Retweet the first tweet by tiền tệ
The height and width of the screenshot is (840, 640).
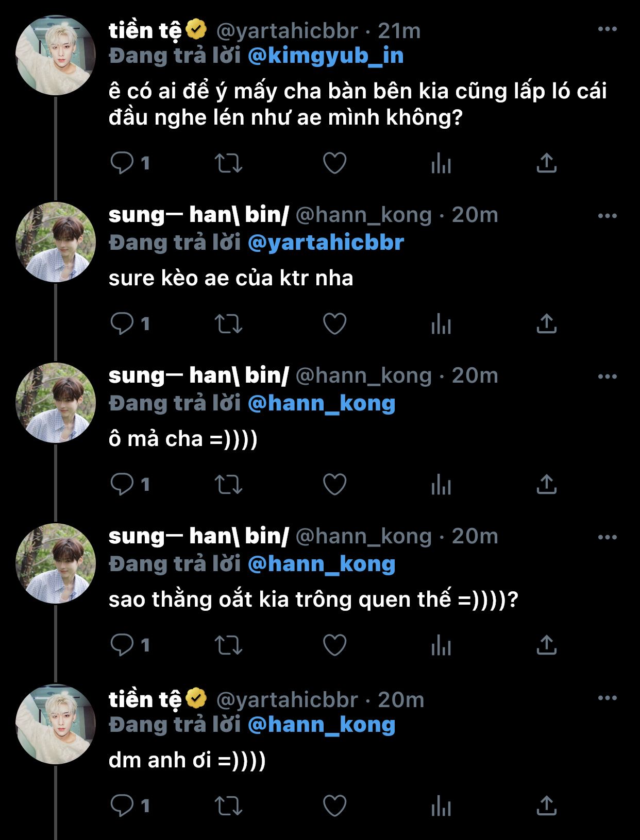tap(228, 163)
